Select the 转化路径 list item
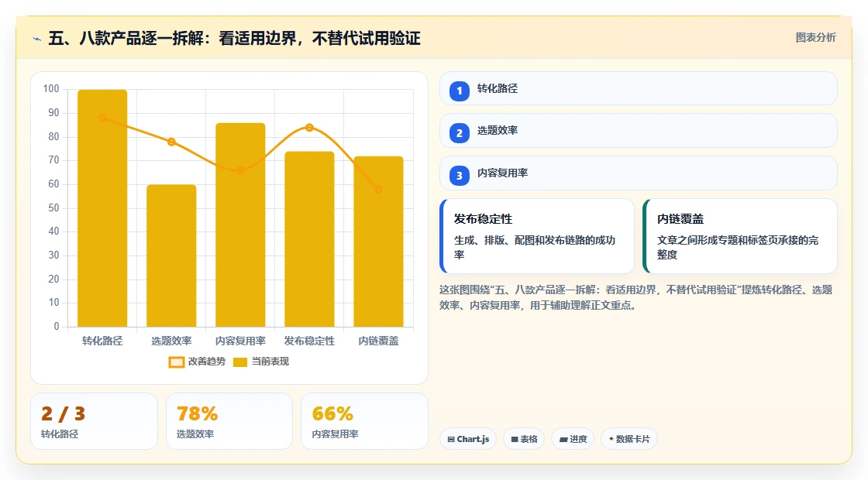 (x=639, y=88)
